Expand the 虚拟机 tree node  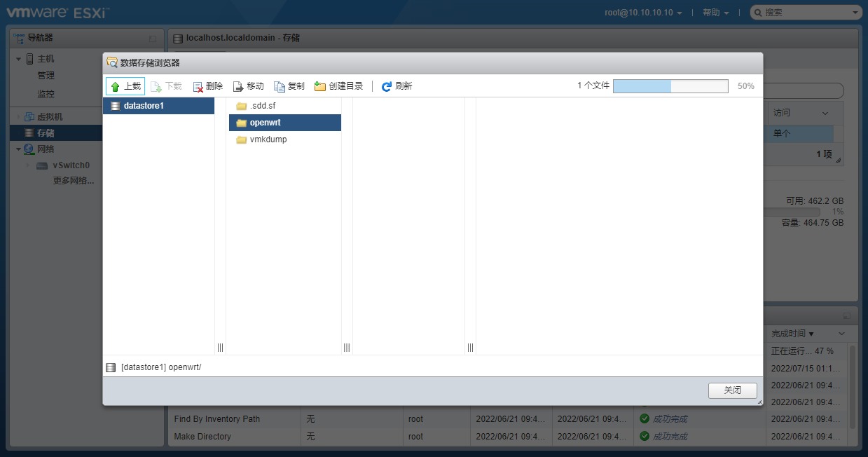pyautogui.click(x=19, y=116)
